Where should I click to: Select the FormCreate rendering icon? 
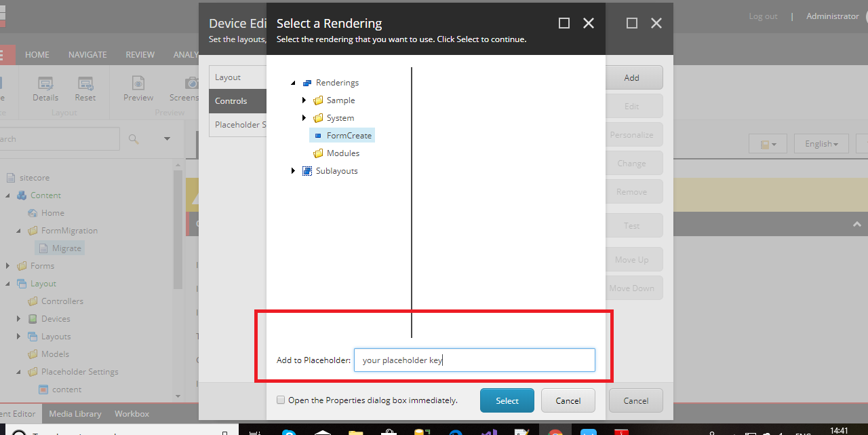318,135
